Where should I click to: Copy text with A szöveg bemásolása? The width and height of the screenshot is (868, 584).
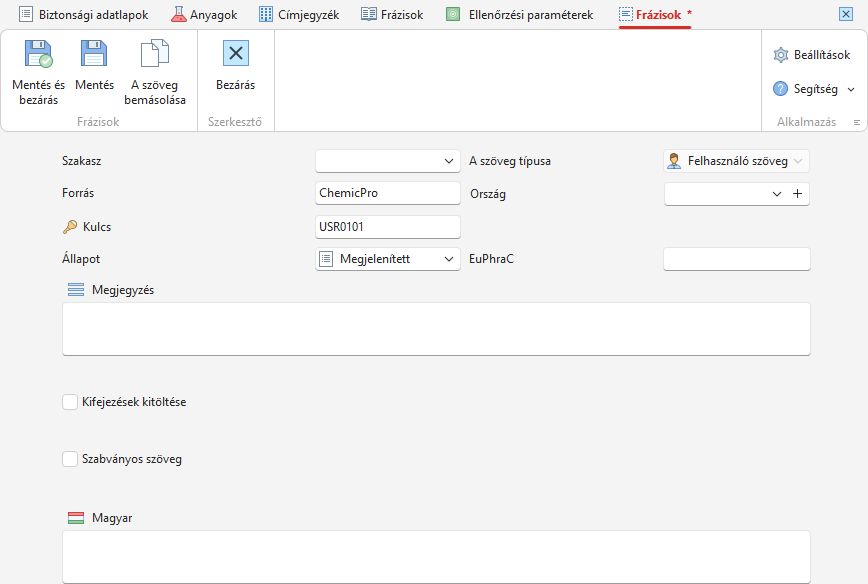click(x=155, y=53)
